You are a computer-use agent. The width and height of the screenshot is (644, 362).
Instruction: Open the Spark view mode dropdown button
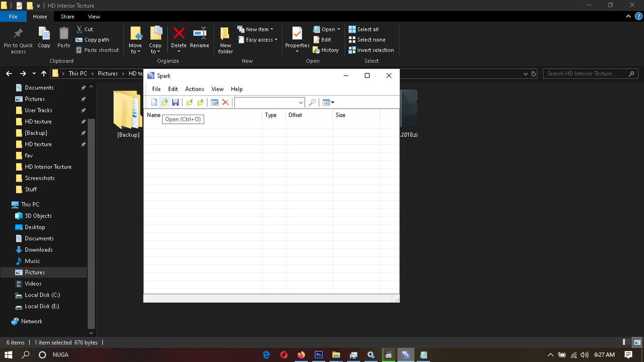point(328,103)
